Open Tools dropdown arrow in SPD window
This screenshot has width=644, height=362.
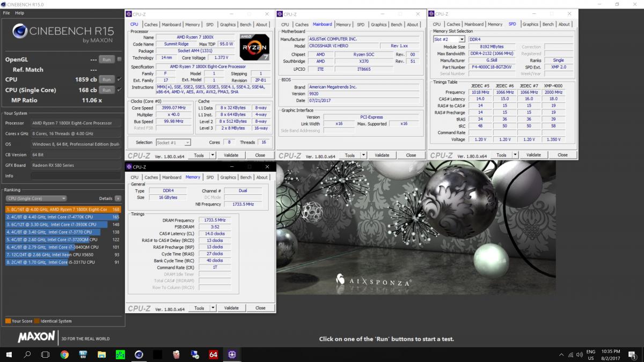(x=515, y=155)
